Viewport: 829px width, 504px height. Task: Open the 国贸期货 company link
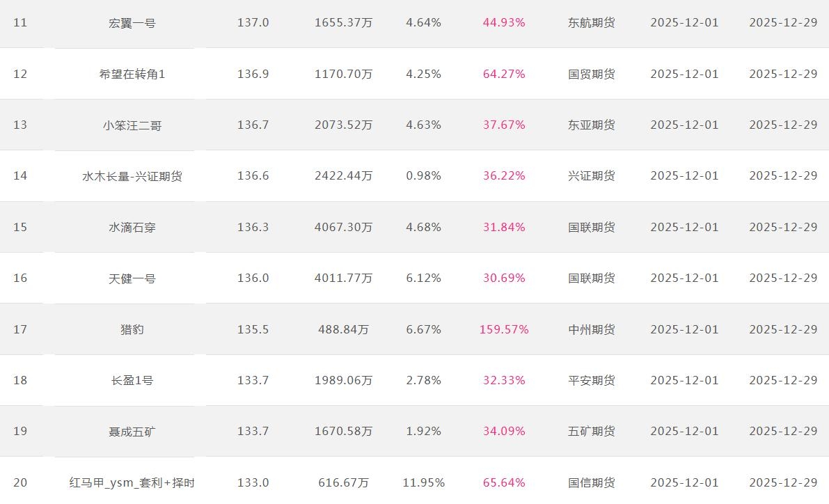click(x=592, y=74)
